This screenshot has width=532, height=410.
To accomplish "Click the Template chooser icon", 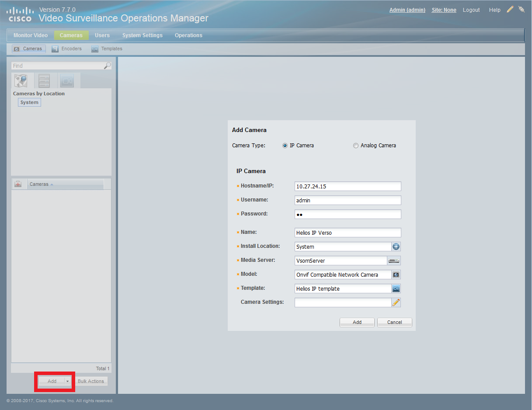I will pos(396,288).
